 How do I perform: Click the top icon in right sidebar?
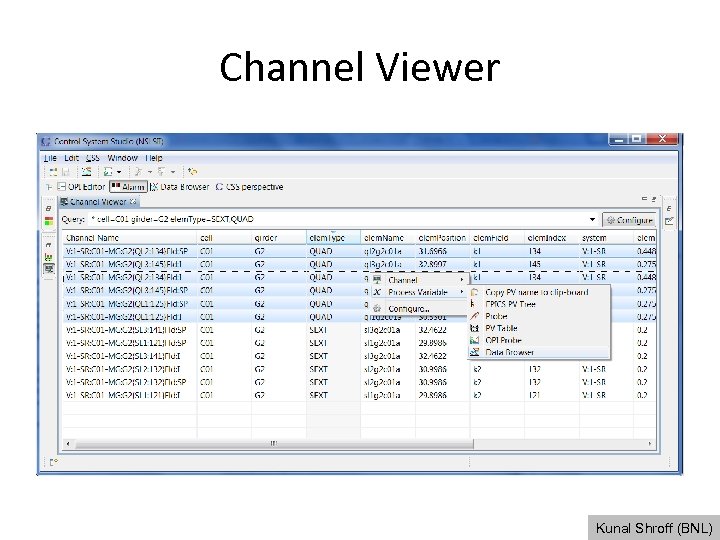point(669,208)
